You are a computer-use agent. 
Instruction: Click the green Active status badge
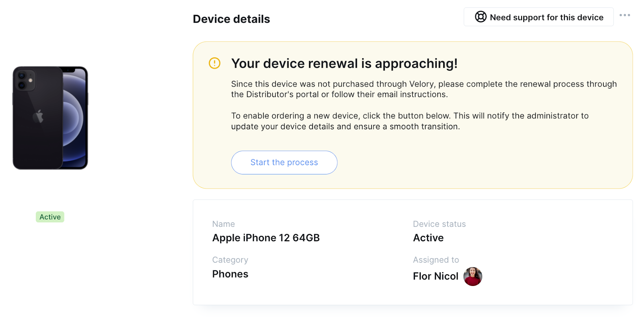[50, 217]
